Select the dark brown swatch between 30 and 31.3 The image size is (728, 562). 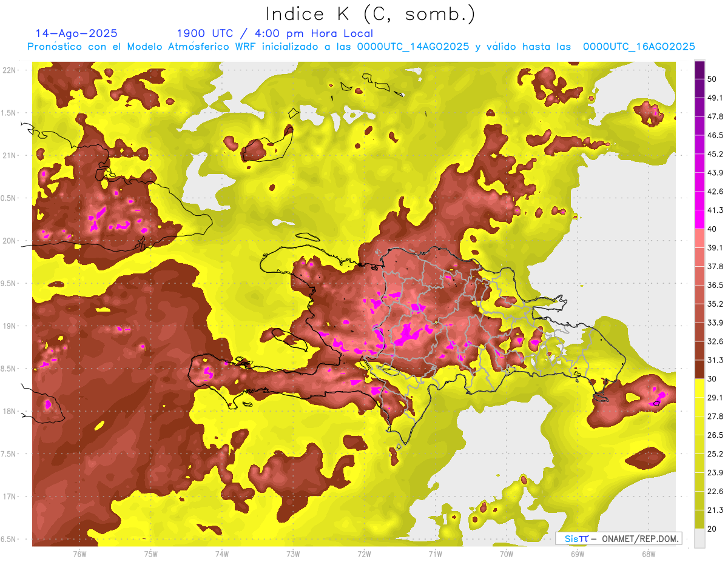click(699, 370)
